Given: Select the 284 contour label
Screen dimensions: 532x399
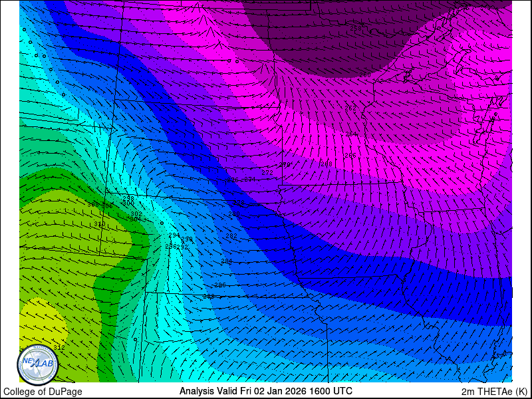Looking at the screenshot, I should (227, 261).
